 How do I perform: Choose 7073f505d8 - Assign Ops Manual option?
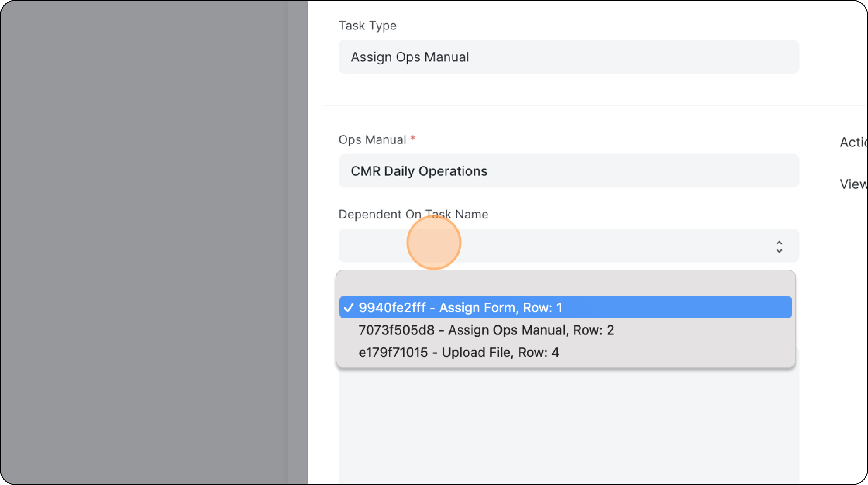(486, 330)
